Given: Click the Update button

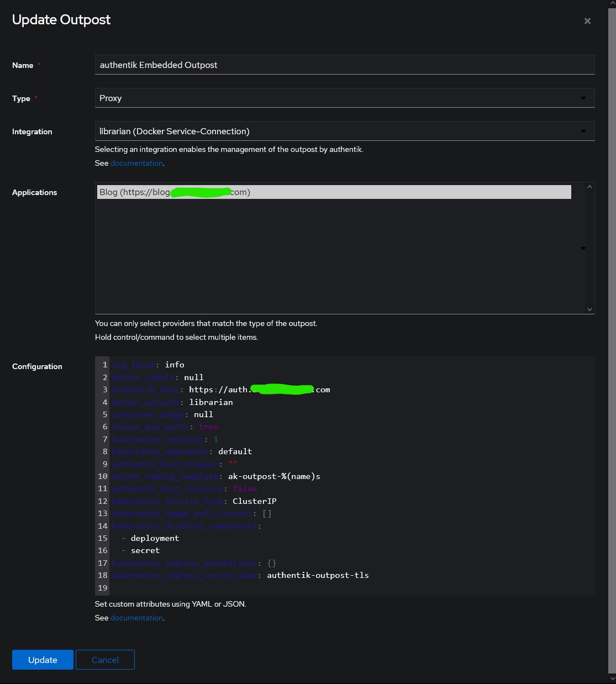Looking at the screenshot, I should pos(42,660).
